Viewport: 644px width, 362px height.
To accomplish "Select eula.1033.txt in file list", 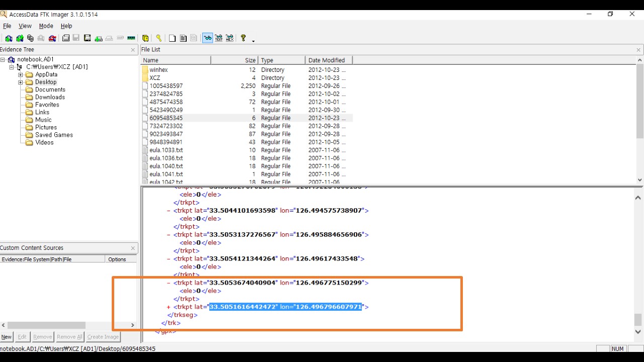I will click(247, 150).
